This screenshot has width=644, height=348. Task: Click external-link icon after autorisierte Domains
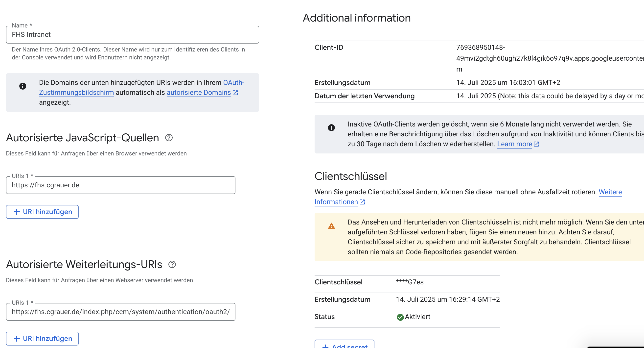[x=235, y=93]
